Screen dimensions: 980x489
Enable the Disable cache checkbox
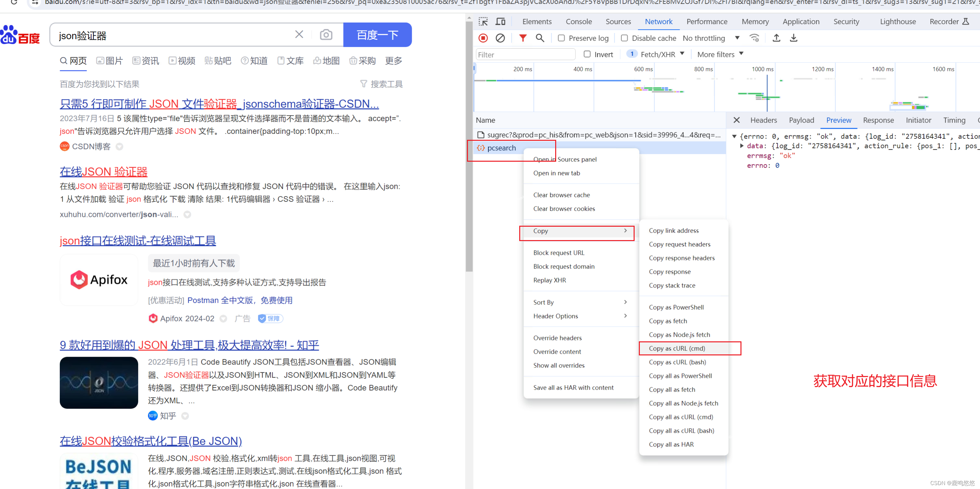click(624, 38)
